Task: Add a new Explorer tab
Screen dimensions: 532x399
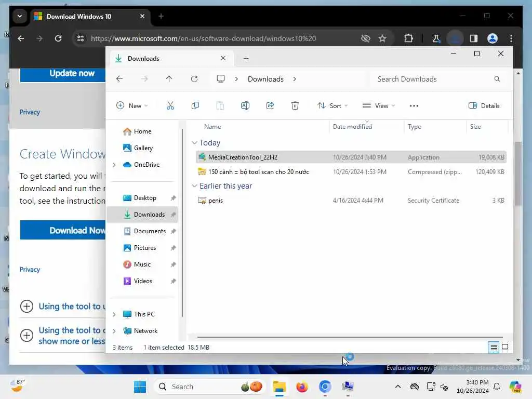Action: pyautogui.click(x=246, y=59)
